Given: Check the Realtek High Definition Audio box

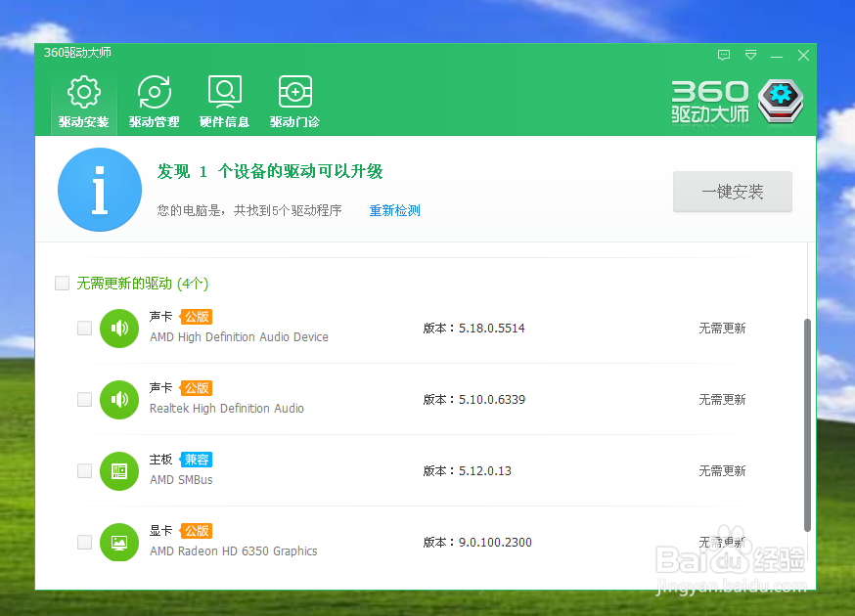Looking at the screenshot, I should click(84, 400).
